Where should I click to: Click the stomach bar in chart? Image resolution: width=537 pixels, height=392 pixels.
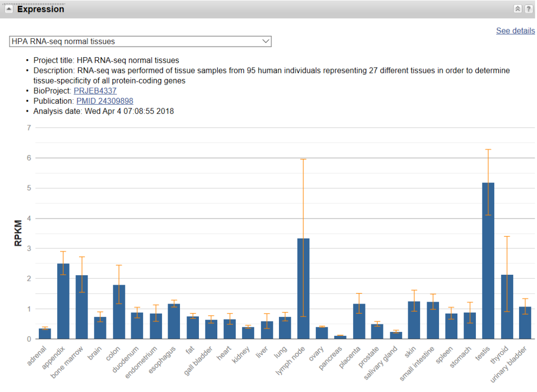tap(469, 325)
